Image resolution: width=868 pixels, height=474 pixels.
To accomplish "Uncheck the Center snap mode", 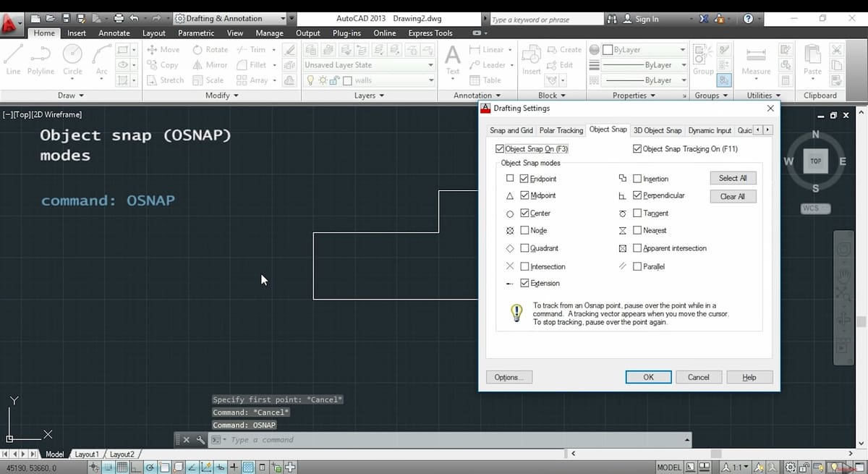I will click(524, 213).
